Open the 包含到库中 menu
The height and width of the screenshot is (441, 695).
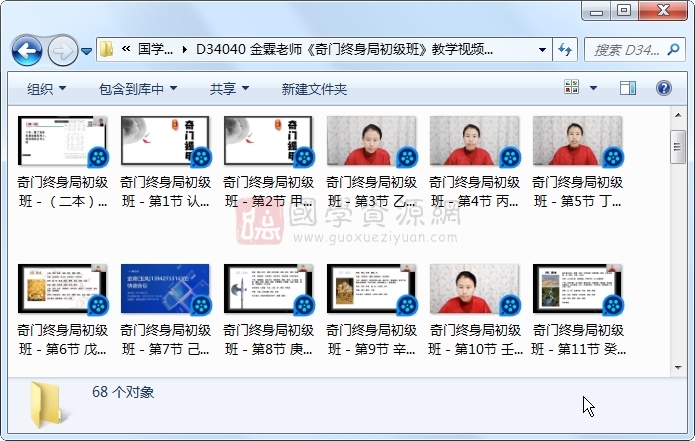coord(138,89)
